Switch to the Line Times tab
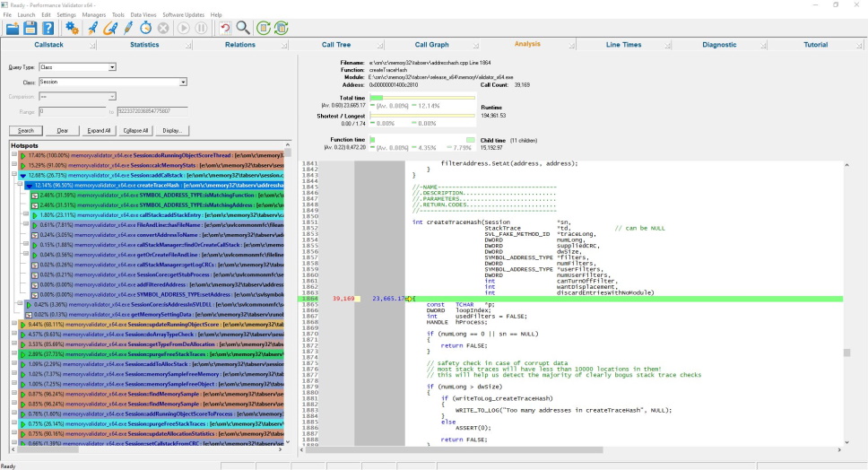 coord(623,45)
